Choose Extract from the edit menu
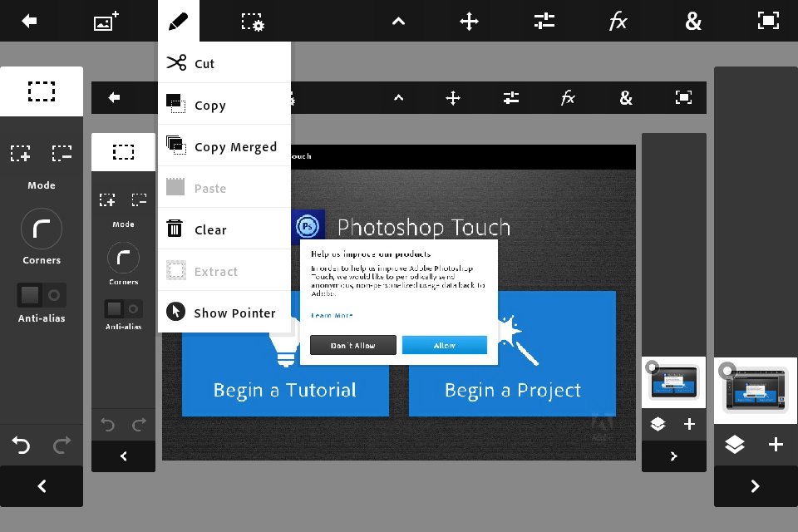Viewport: 798px width, 532px height. pyautogui.click(x=224, y=271)
